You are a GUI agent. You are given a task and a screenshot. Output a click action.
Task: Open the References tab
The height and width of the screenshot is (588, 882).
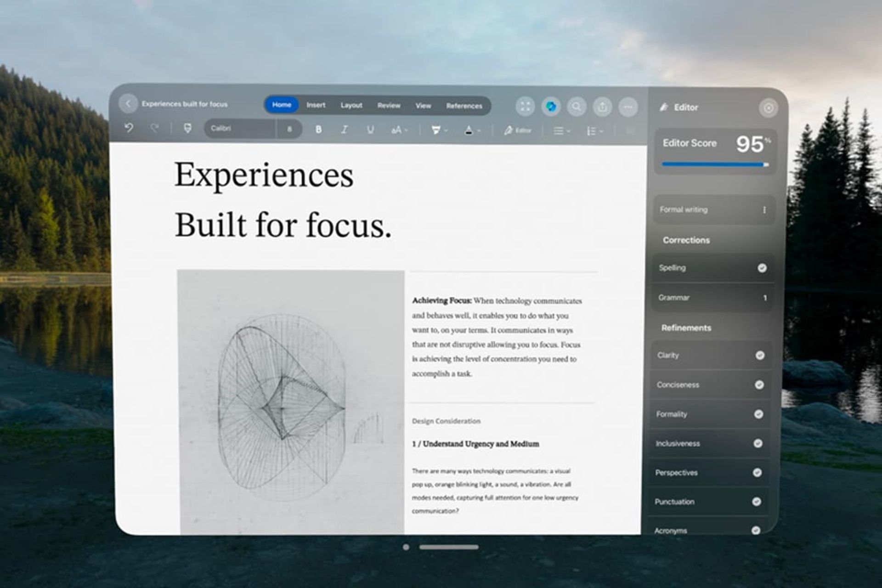pos(464,106)
